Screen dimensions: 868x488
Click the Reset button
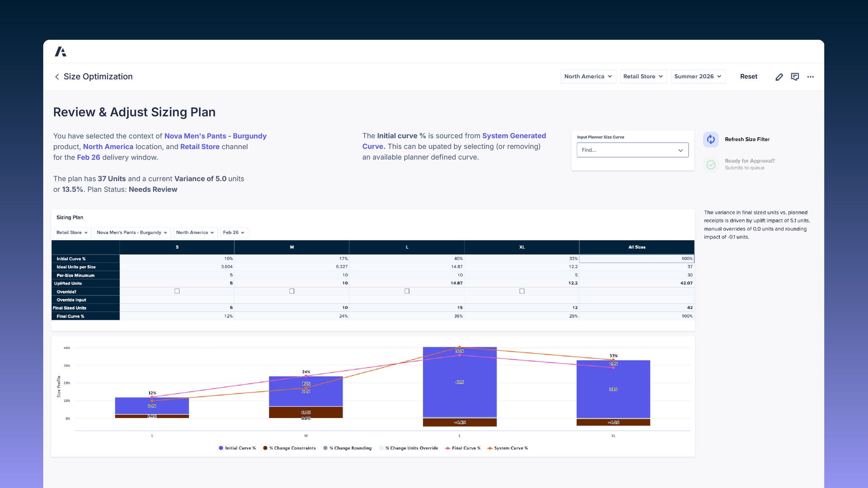click(748, 77)
